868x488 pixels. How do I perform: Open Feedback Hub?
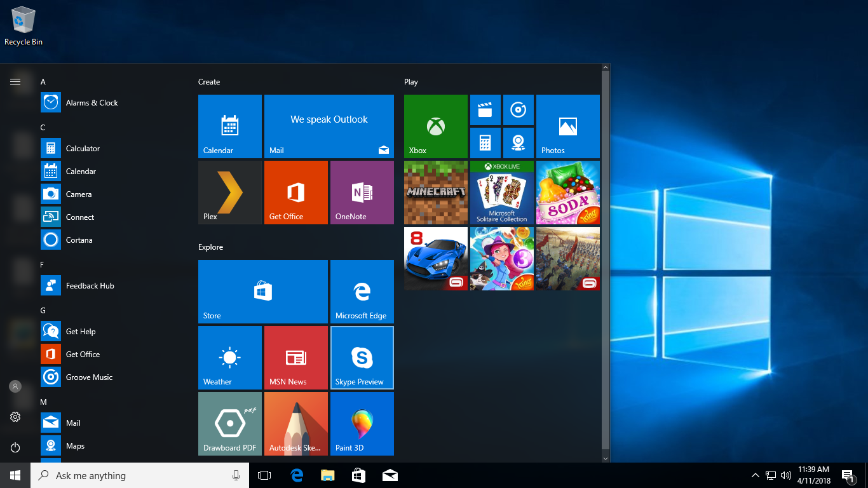(x=114, y=285)
